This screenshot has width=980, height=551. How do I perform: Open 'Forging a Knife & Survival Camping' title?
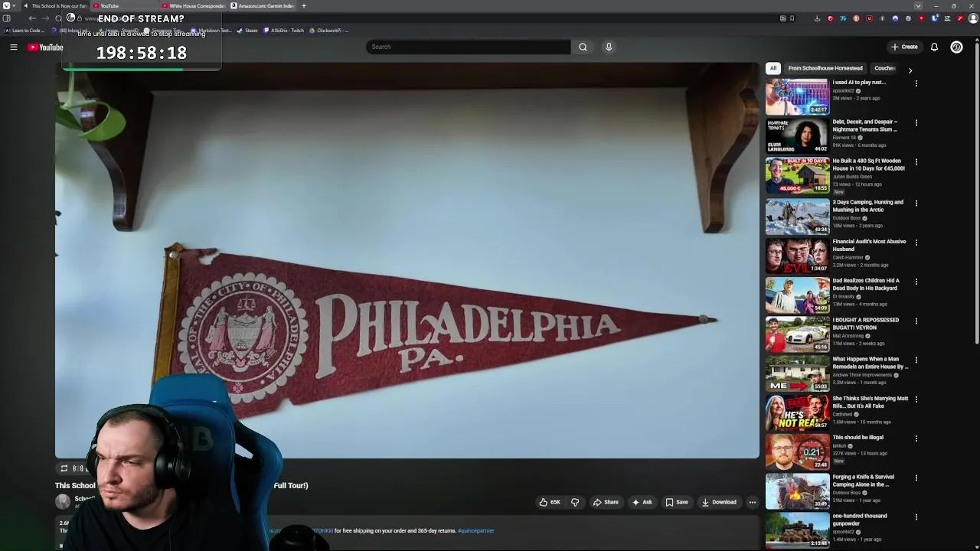864,481
